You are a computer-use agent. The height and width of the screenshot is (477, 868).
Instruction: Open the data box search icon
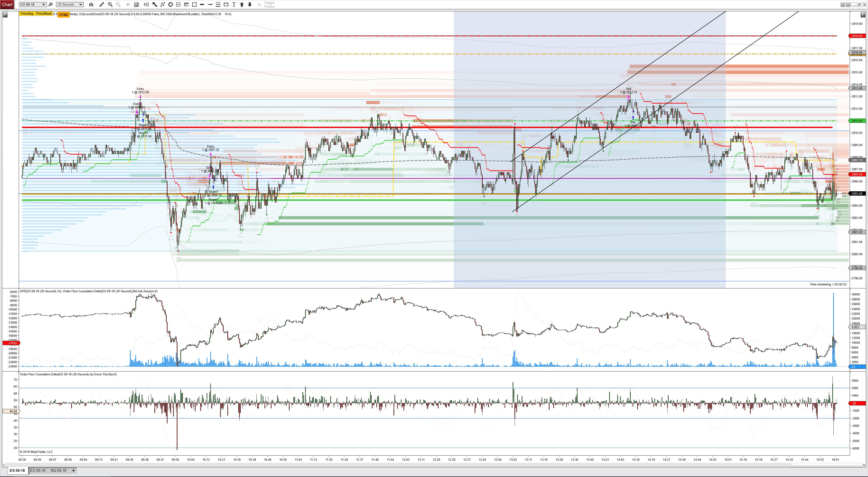[137, 4]
